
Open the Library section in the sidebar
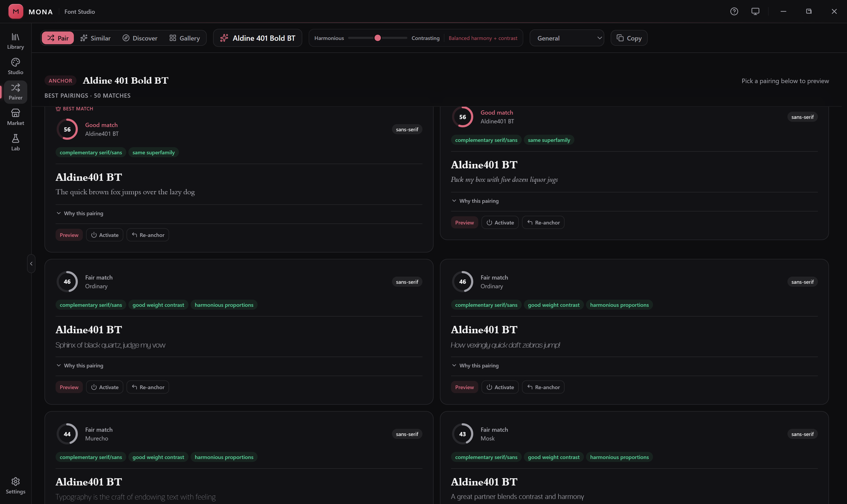click(16, 41)
